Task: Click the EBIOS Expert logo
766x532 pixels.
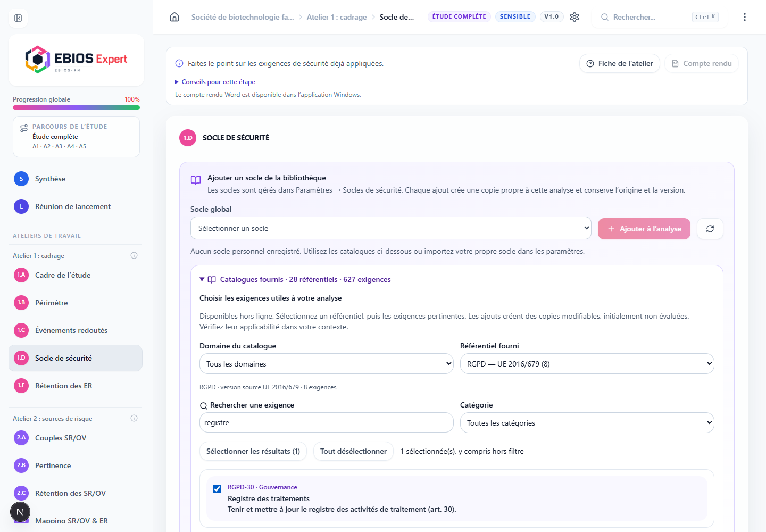Action: tap(76, 60)
